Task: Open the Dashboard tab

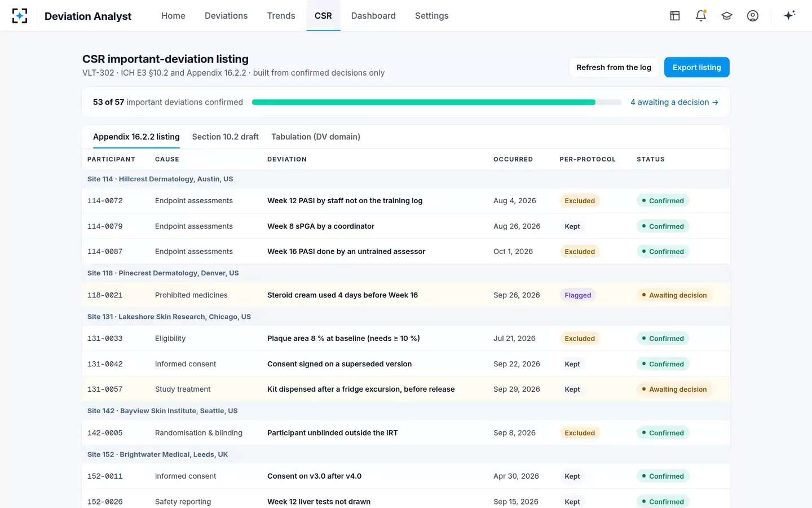Action: (373, 16)
